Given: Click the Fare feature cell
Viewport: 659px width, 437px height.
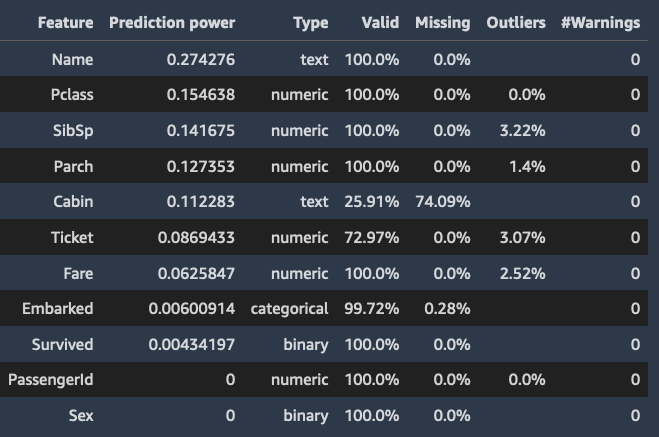Looking at the screenshot, I should (76, 273).
